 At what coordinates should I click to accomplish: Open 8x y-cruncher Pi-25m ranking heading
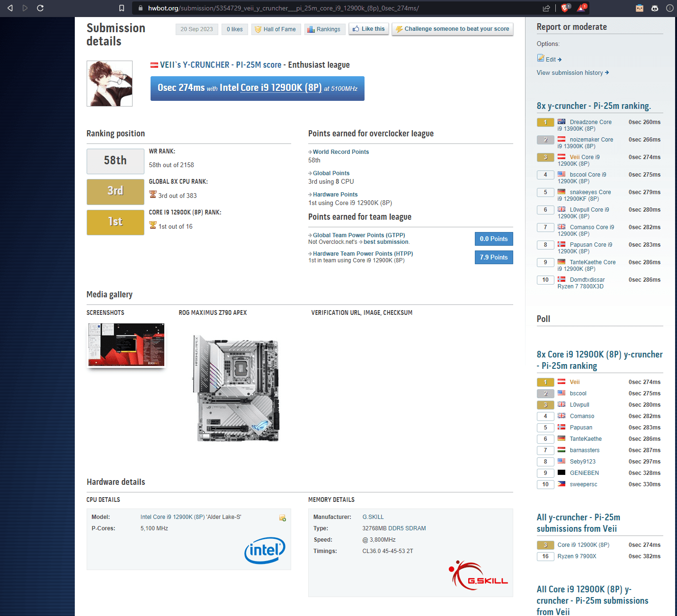[594, 106]
